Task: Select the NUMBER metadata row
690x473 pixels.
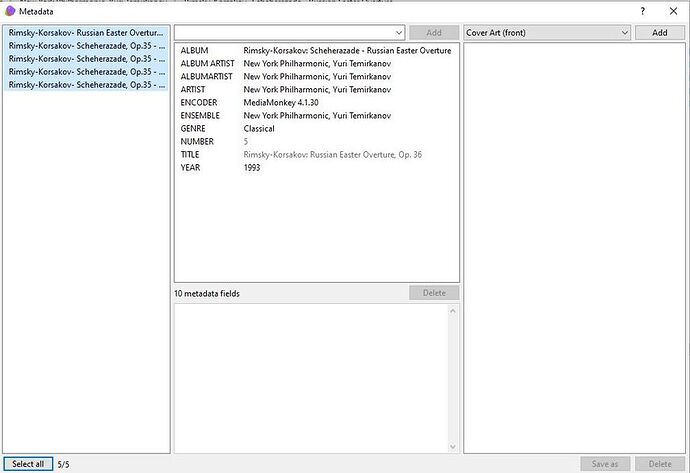Action: pos(316,141)
